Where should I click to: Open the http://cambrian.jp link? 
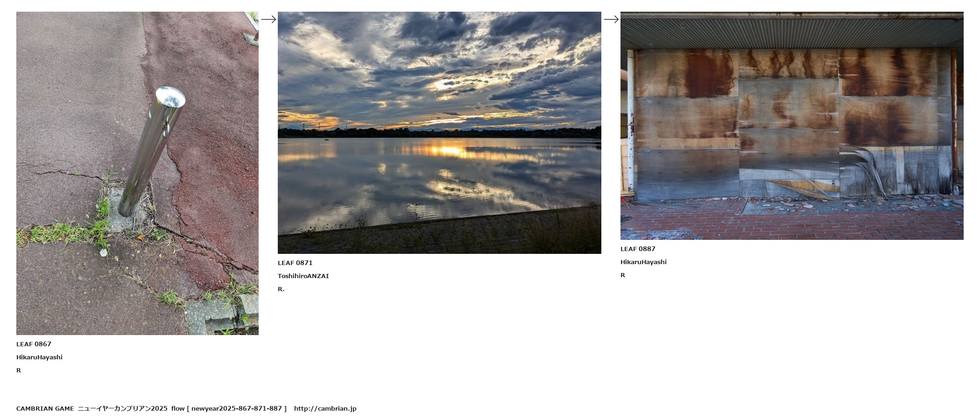(325, 408)
